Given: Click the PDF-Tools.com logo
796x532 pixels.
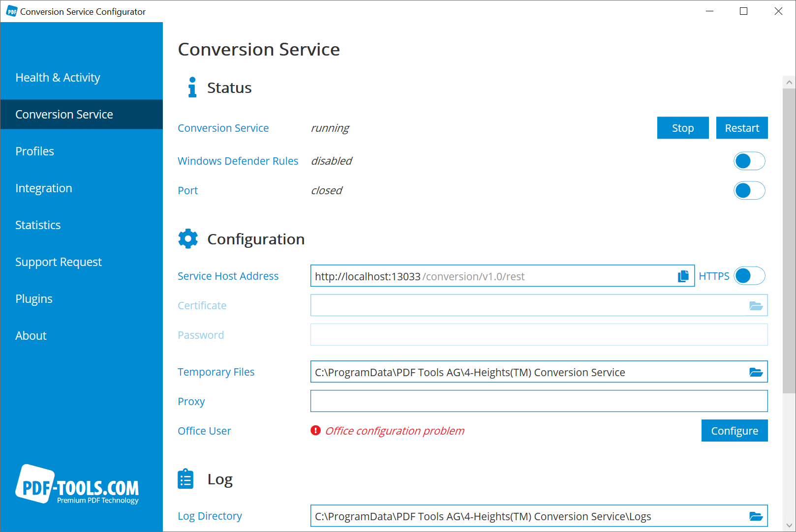Looking at the screenshot, I should (x=77, y=485).
